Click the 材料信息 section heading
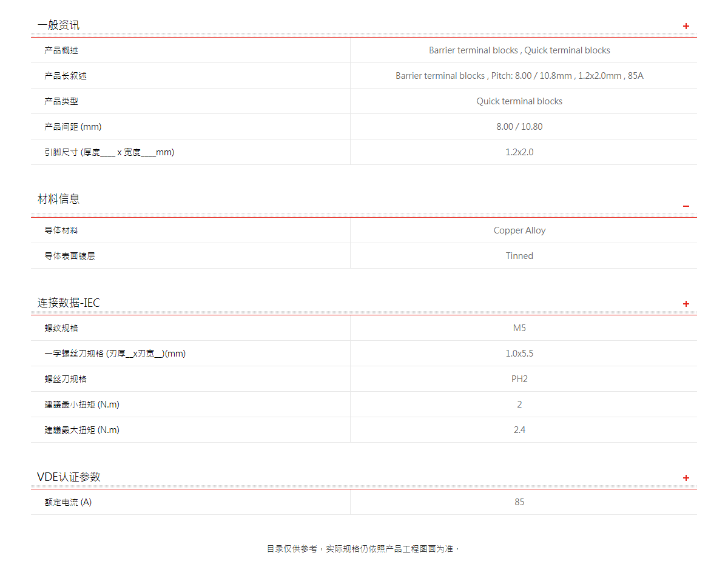 pos(58,199)
